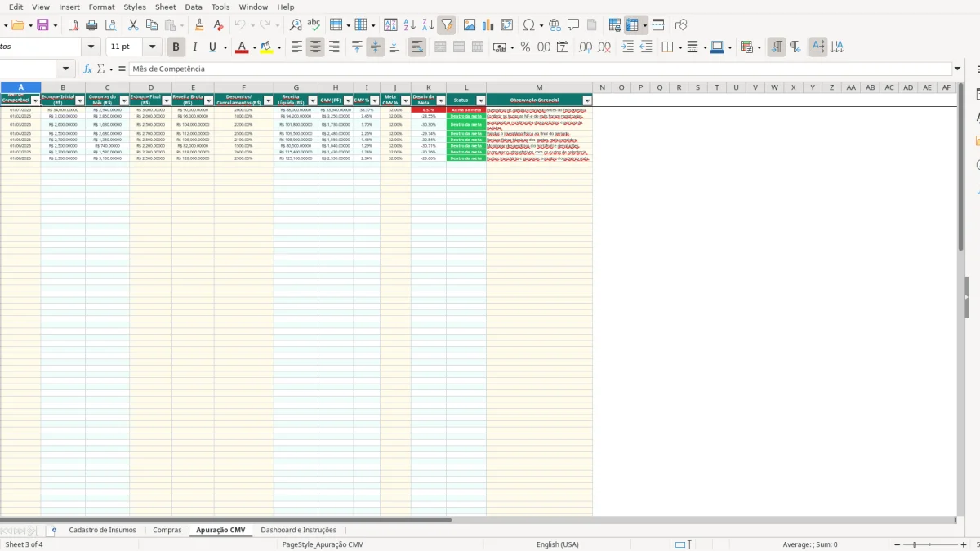Click the Insert Pivot Table icon
Screen dimensions: 980x551
coord(507,25)
